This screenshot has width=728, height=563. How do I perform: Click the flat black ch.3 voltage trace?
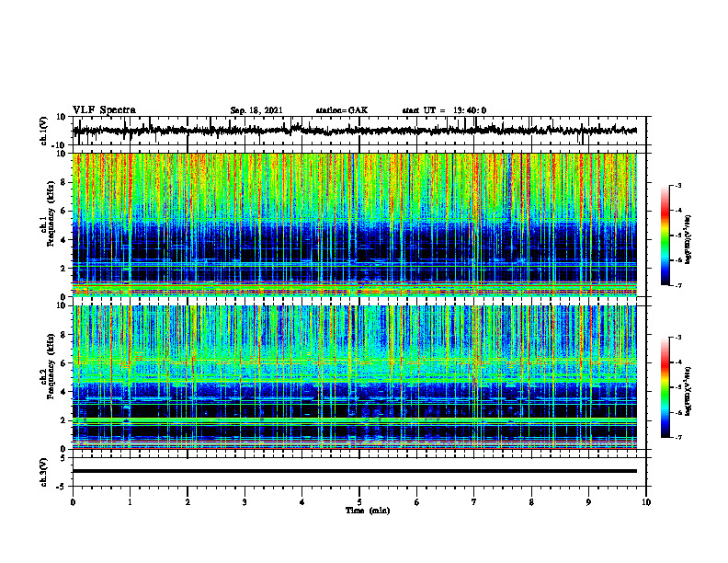tap(355, 471)
